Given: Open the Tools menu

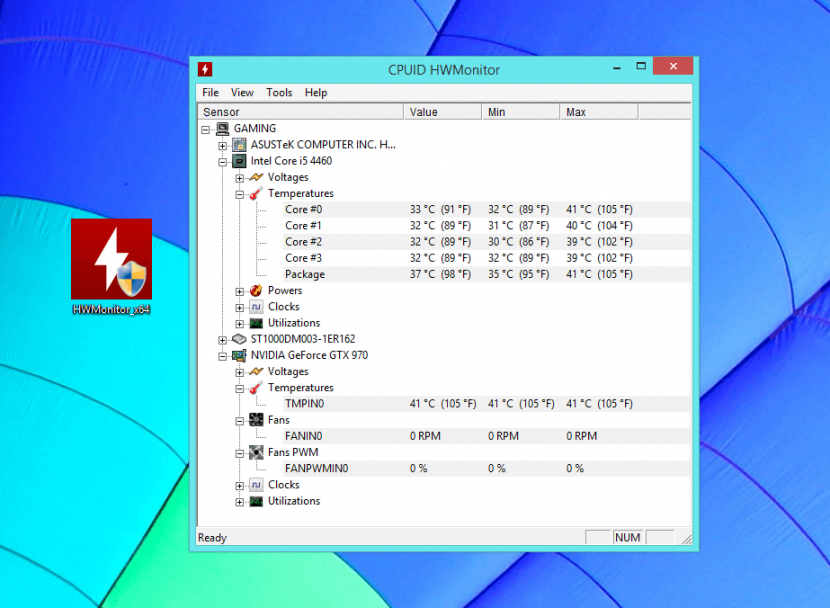Looking at the screenshot, I should coord(279,93).
